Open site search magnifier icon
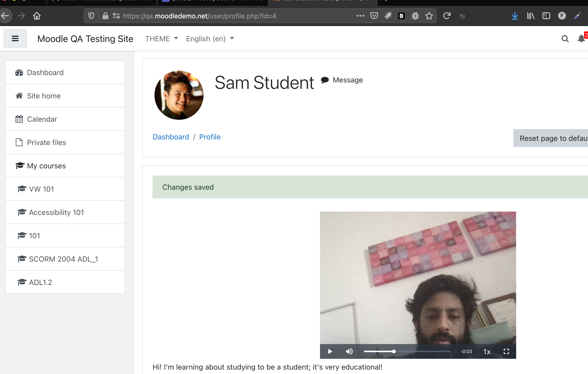The height and width of the screenshot is (374, 588). pos(565,39)
